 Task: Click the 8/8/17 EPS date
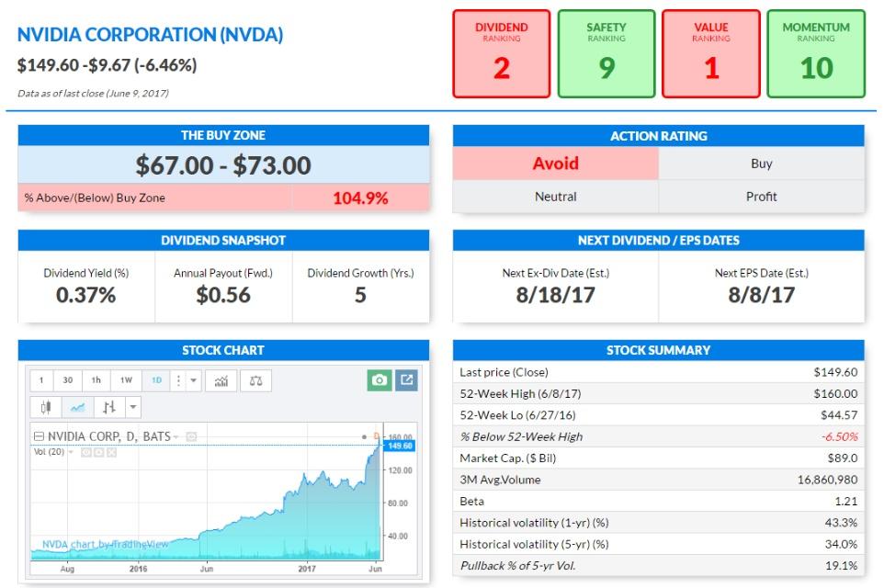point(761,295)
